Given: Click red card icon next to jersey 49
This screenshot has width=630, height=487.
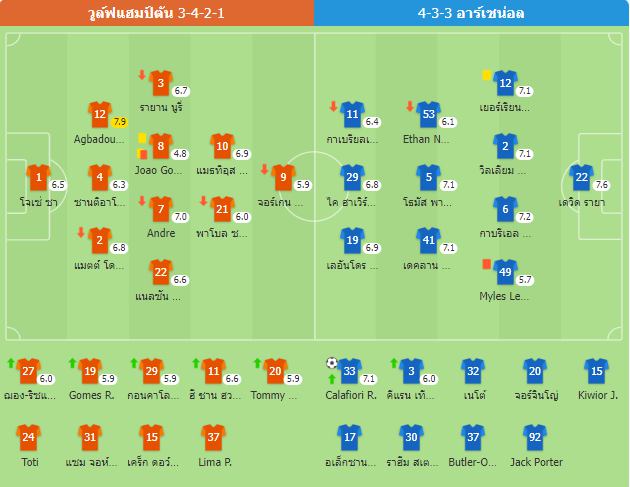Looking at the screenshot, I should [x=486, y=264].
